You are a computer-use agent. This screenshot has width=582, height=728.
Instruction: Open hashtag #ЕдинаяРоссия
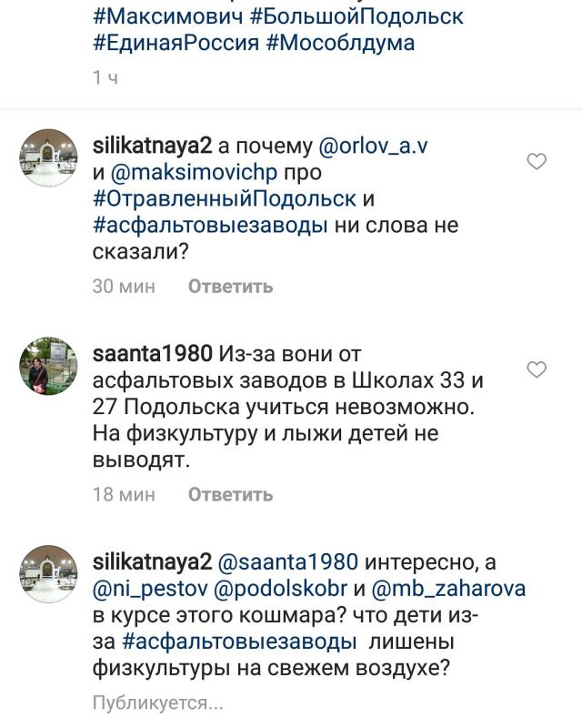click(176, 43)
